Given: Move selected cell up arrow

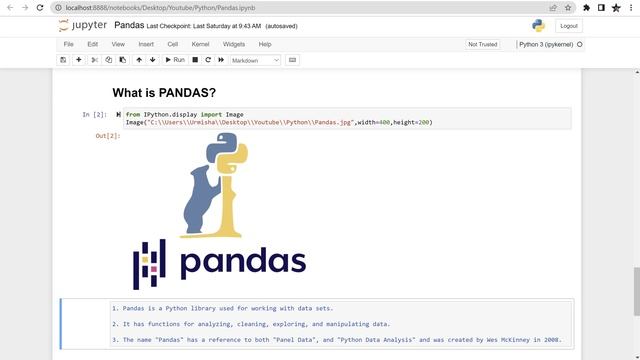Looking at the screenshot, I should point(139,60).
